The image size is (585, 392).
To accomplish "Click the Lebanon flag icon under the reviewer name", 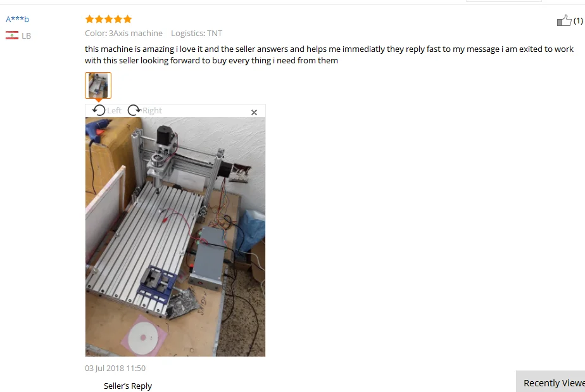I will coord(12,35).
